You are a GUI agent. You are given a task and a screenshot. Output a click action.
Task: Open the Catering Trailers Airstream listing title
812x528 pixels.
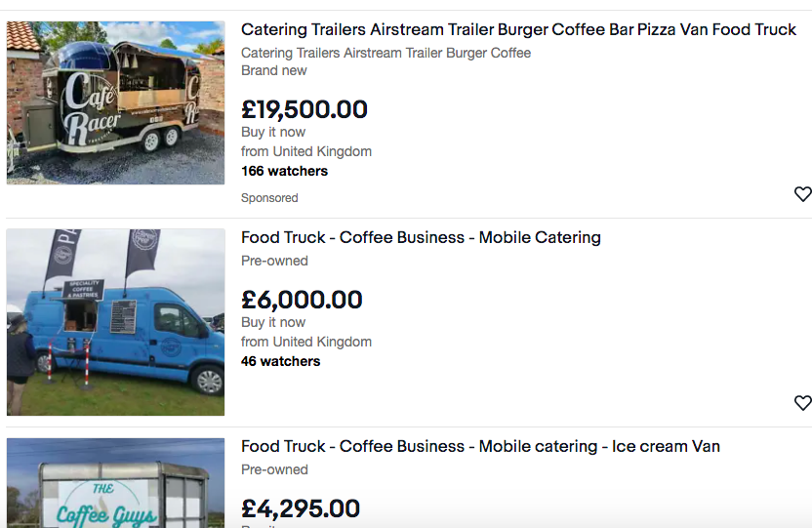click(x=518, y=30)
